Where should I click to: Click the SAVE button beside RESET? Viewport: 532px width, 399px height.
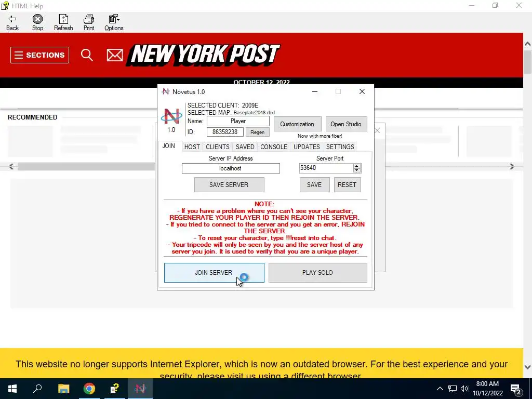[x=314, y=185]
